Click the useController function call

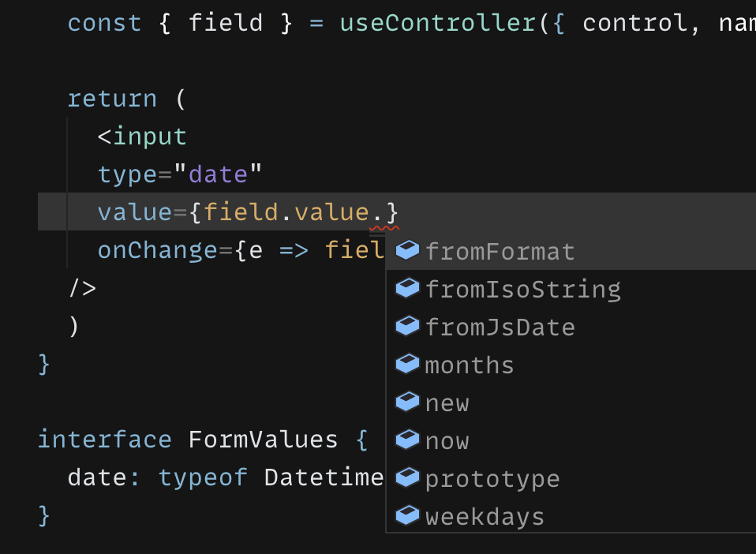[438, 23]
